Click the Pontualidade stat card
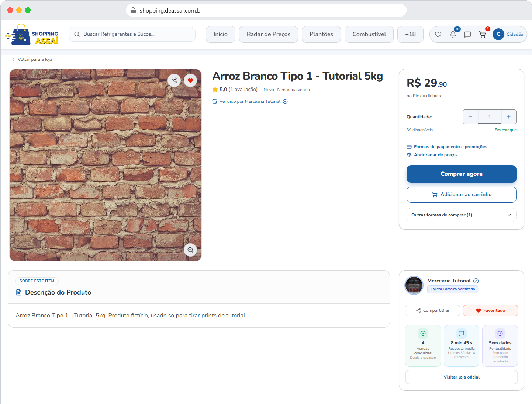Viewport: 532px width, 404px height. click(x=500, y=346)
